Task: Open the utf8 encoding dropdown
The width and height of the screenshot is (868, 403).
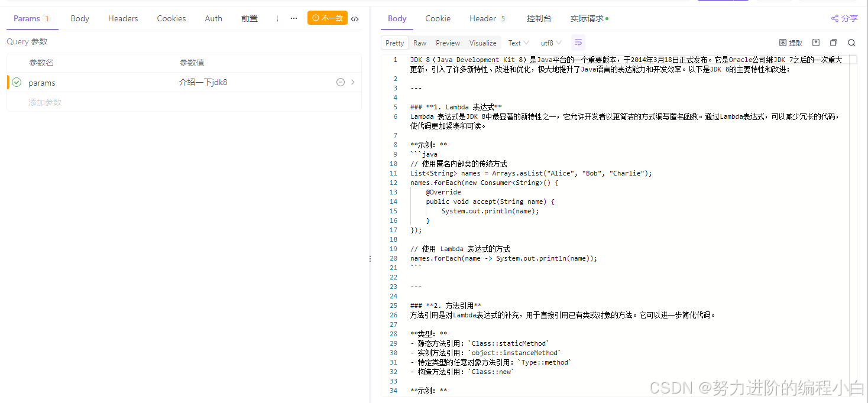Action: [551, 43]
